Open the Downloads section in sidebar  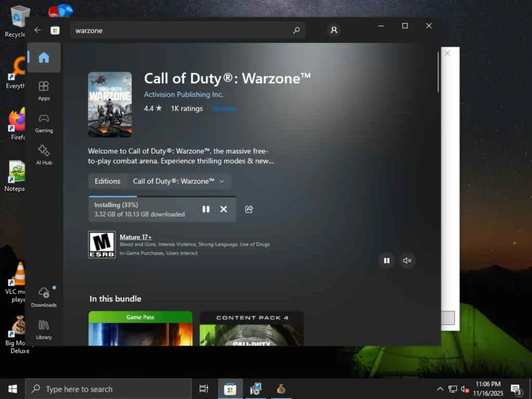tap(44, 297)
